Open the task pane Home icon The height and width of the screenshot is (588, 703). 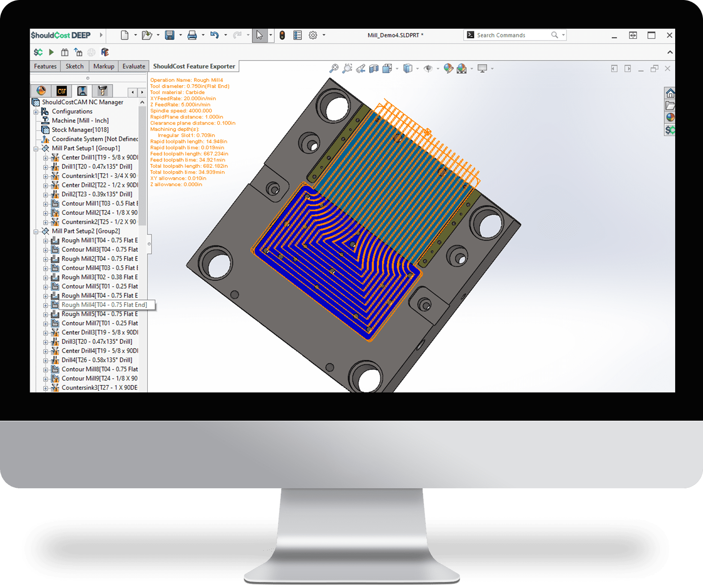point(670,93)
